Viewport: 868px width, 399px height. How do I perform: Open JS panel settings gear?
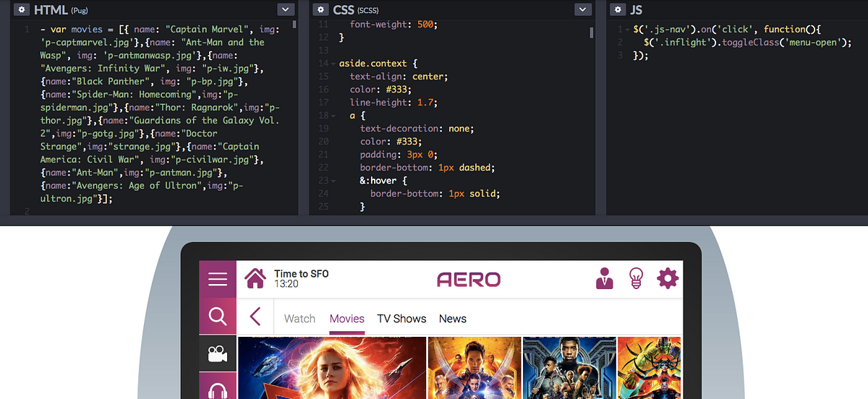tap(618, 9)
